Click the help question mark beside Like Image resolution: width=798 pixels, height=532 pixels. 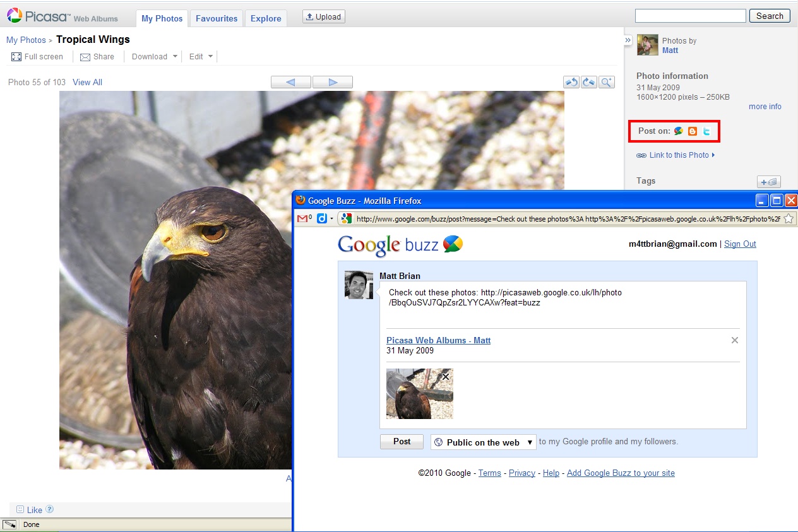[50, 509]
